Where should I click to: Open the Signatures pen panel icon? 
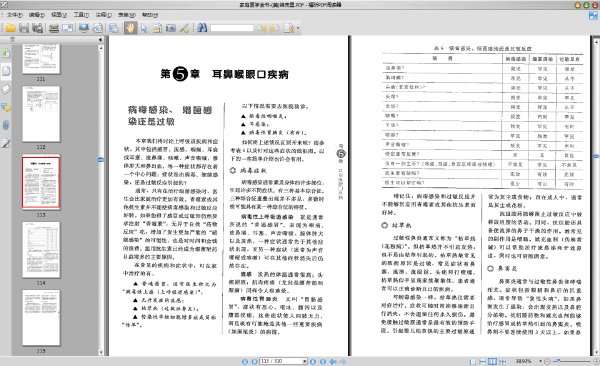coord(6,143)
